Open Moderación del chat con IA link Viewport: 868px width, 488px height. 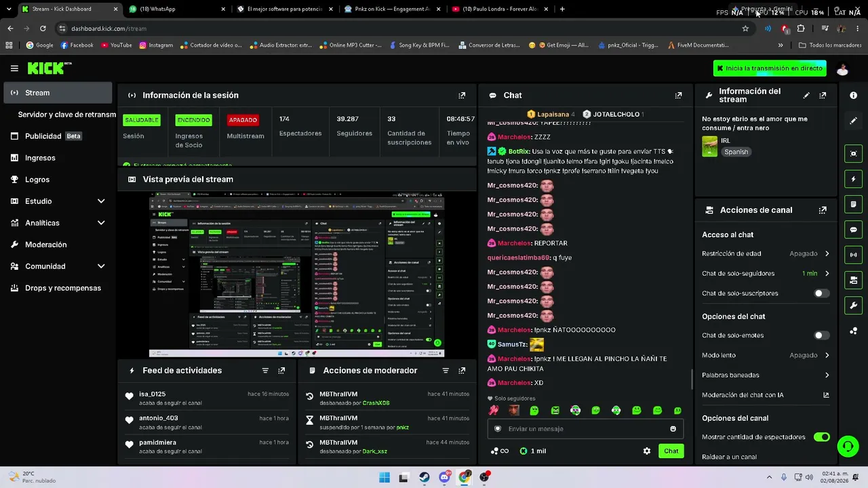click(x=766, y=395)
